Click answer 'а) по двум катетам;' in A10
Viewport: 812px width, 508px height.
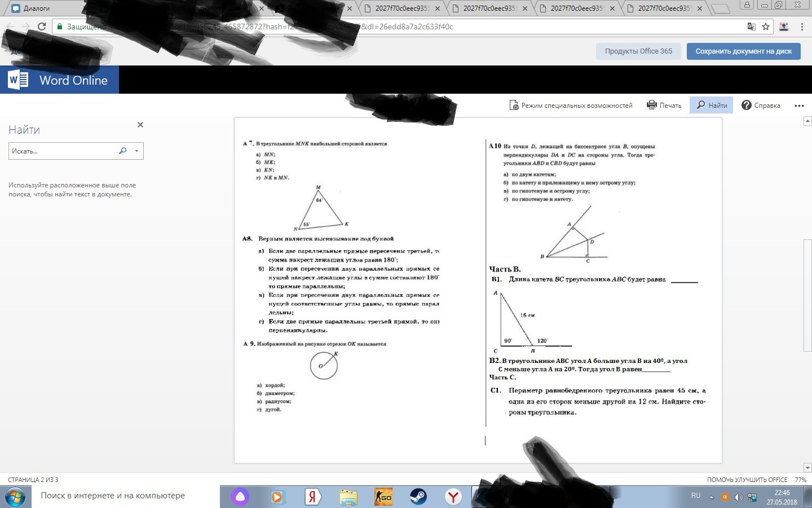pos(530,174)
